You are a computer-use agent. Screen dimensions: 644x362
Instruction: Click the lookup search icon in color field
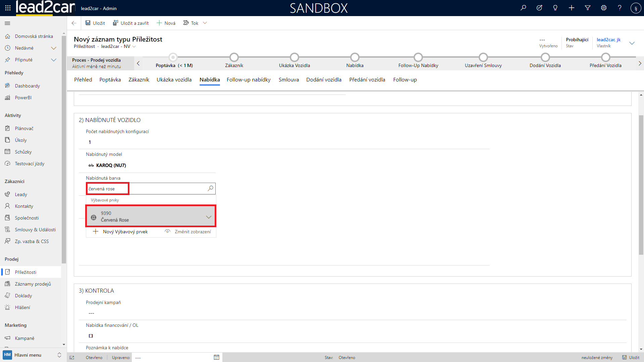pos(210,188)
